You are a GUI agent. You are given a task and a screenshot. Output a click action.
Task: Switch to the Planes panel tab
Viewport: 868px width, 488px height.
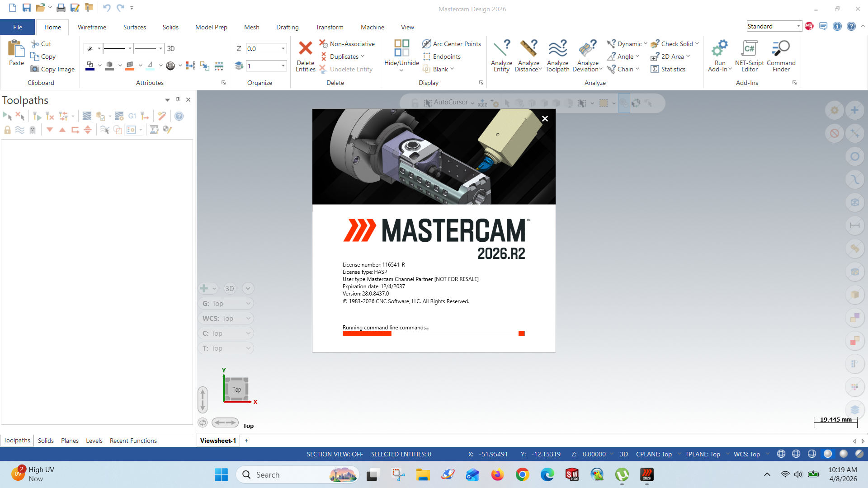[70, 441]
